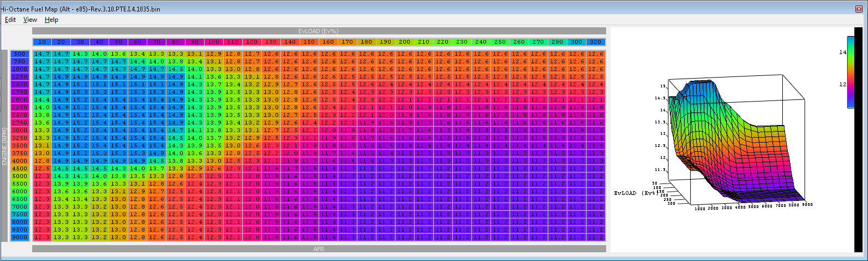Click the AFR label bar below table
Screen dimensions: 868x261
pos(319,249)
